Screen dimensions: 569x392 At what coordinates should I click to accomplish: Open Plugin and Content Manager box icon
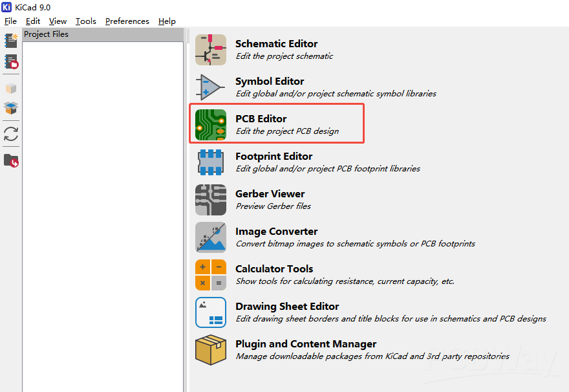(x=211, y=350)
